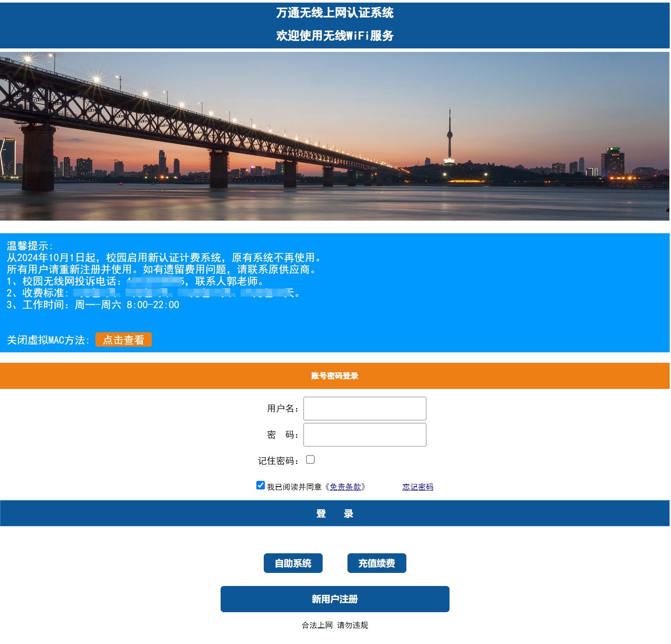
Task: Open the 自助系统 button
Action: pos(293,564)
